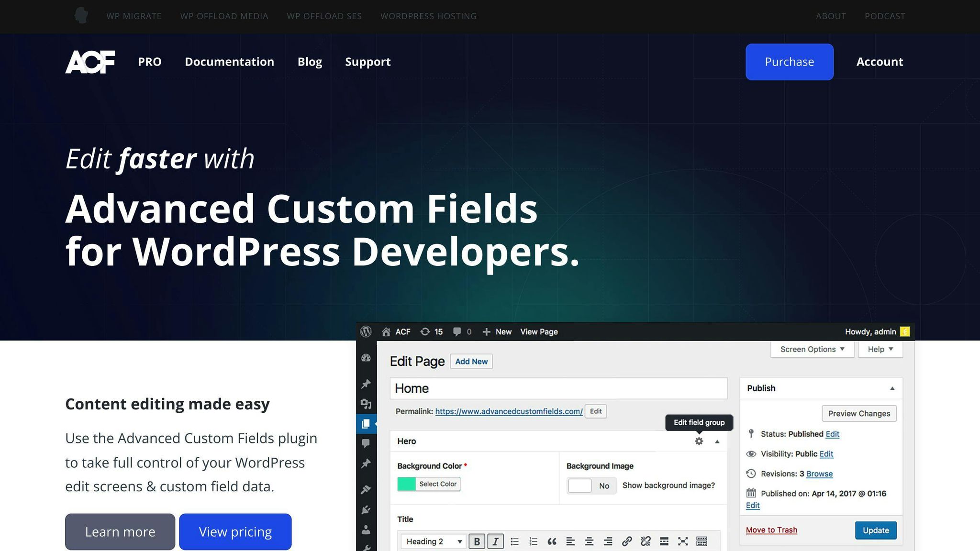
Task: Open the advancedcustomfields.com permalink
Action: pos(509,411)
